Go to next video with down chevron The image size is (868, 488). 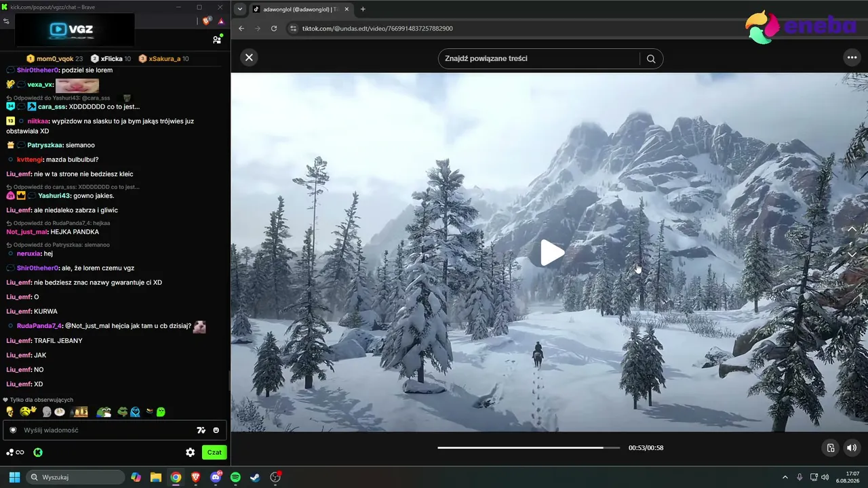[x=852, y=254]
